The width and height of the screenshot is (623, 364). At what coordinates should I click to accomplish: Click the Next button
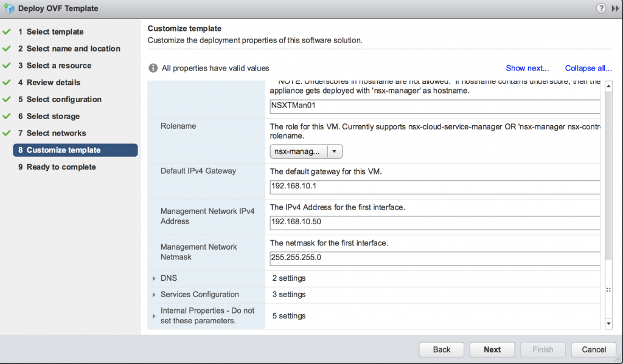tap(492, 349)
